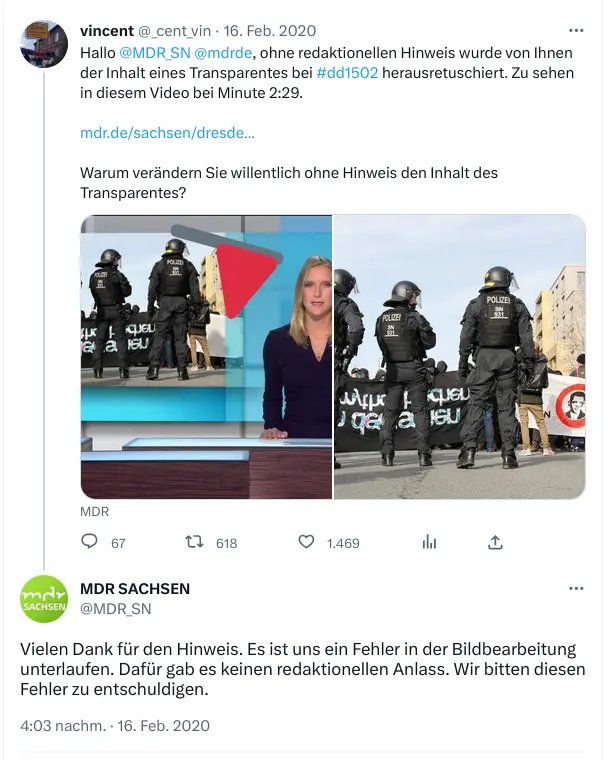The width and height of the screenshot is (608, 760).
Task: Click the share upload icon
Action: [495, 542]
